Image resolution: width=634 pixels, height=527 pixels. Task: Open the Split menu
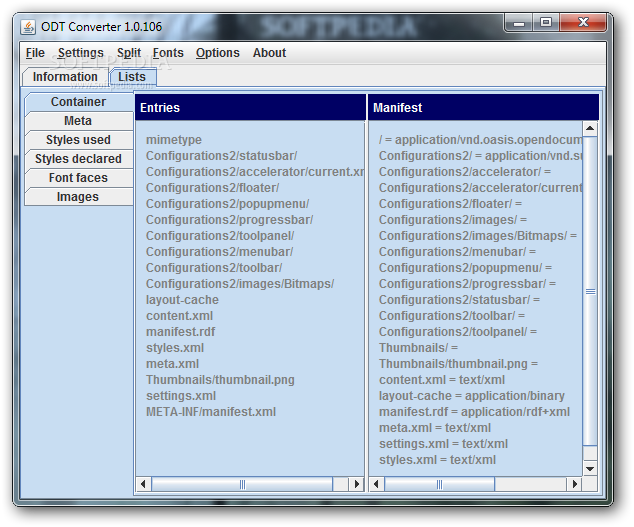129,53
